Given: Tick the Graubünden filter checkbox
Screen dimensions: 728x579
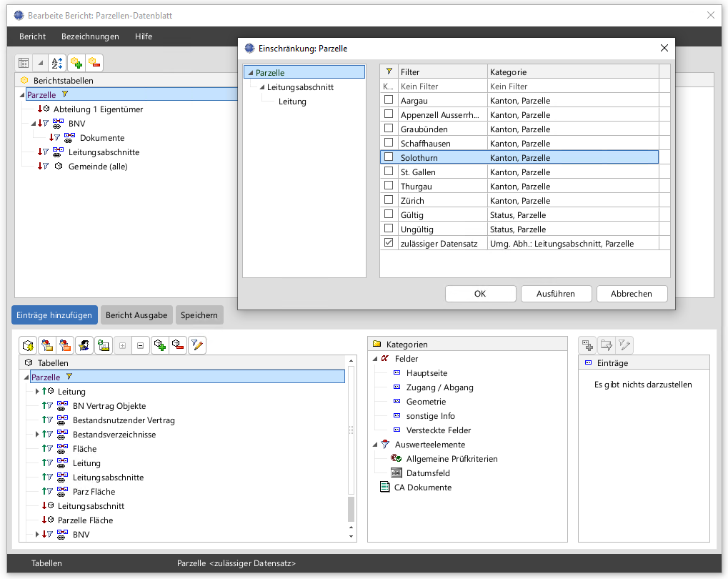Looking at the screenshot, I should tap(389, 128).
